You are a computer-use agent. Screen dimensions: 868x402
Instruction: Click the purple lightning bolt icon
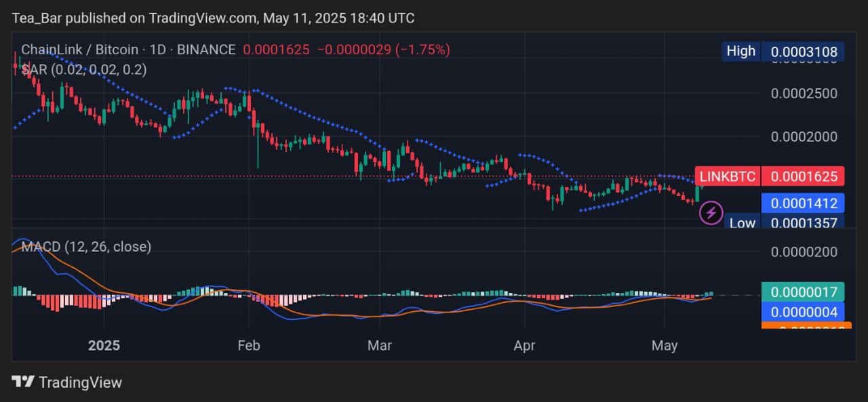click(x=711, y=213)
